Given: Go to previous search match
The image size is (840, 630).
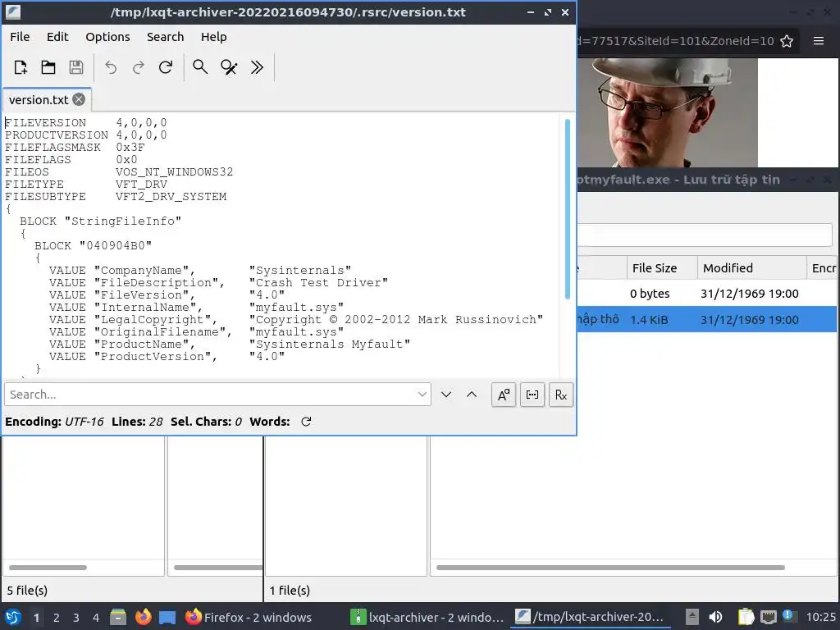Looking at the screenshot, I should click(x=472, y=395).
